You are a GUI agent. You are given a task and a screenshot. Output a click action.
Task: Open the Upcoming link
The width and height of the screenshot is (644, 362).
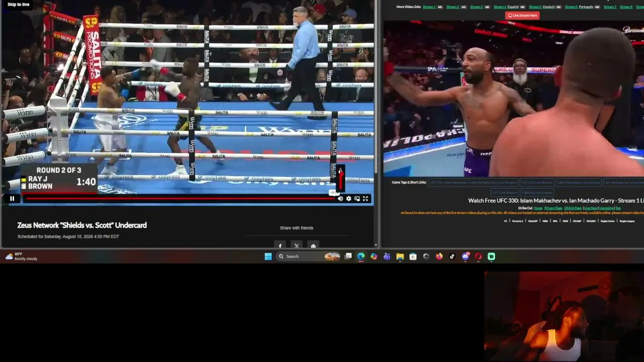pyautogui.click(x=606, y=208)
